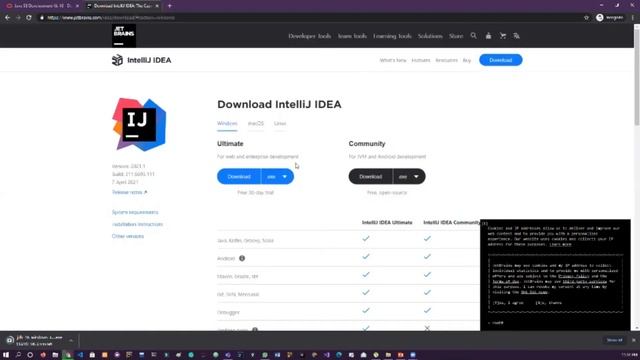Screen dimensions: 640x360
Task: Open the Developer Tools menu
Action: (x=309, y=36)
